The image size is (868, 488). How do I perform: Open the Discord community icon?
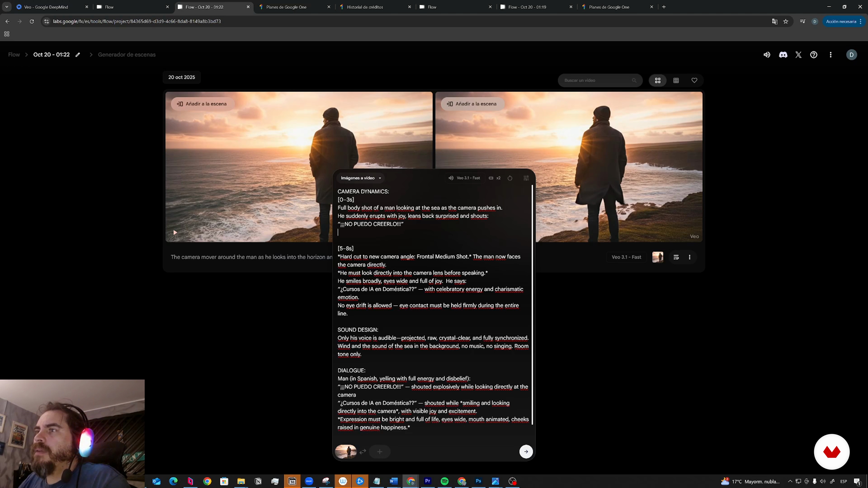pos(783,54)
